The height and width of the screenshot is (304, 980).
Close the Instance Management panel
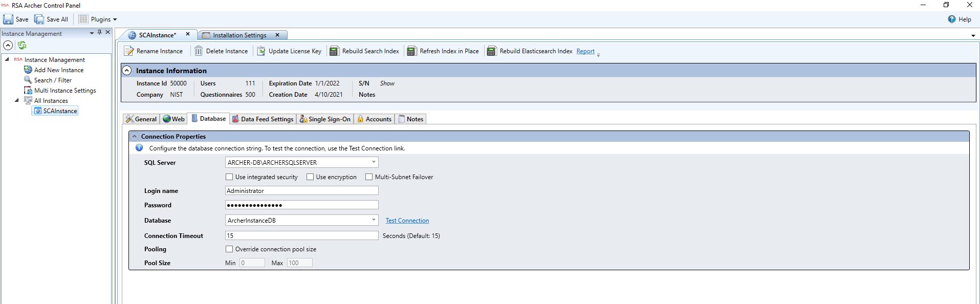tap(108, 32)
